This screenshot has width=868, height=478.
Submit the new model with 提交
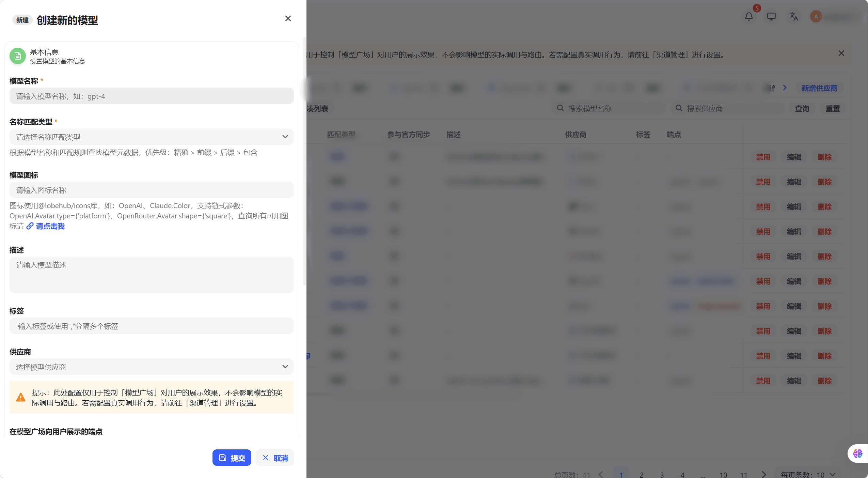click(x=232, y=457)
